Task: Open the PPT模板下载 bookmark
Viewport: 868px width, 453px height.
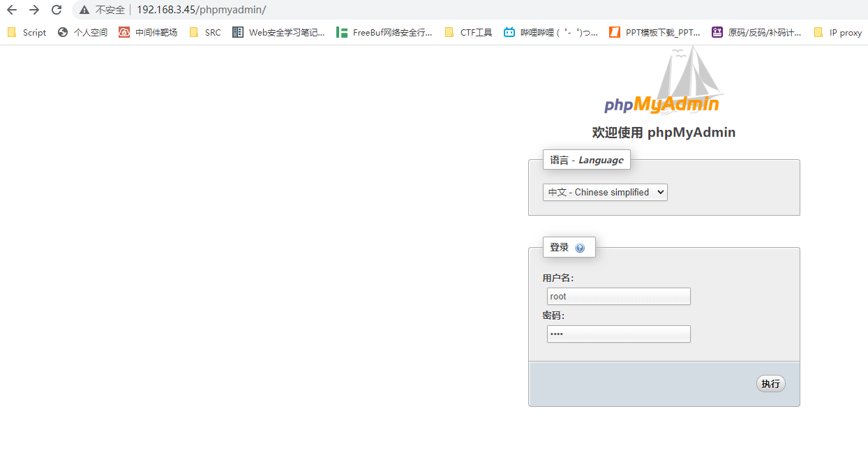Action: (x=655, y=32)
